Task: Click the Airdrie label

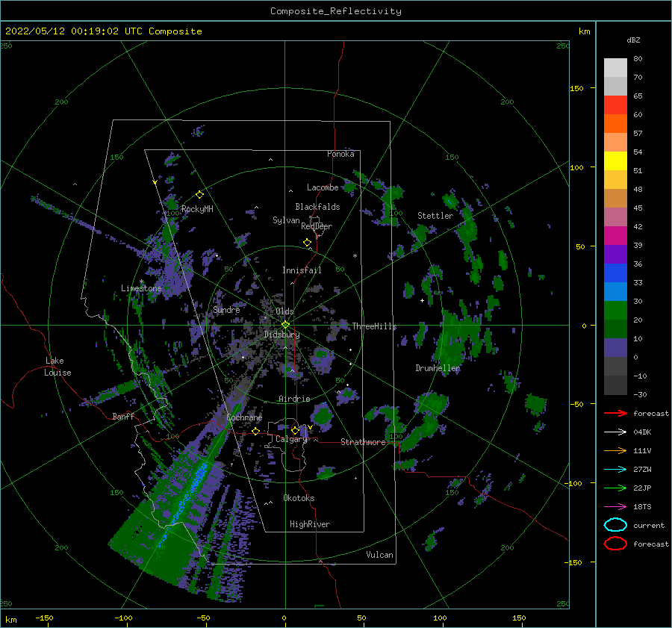Action: (x=294, y=399)
